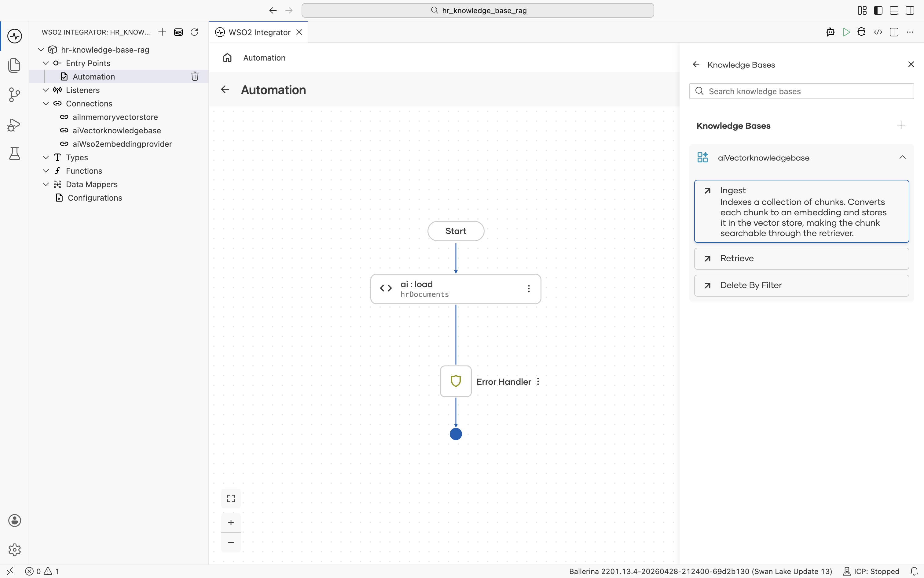Click the hr_knowledge_base_rag command center search

(478, 10)
